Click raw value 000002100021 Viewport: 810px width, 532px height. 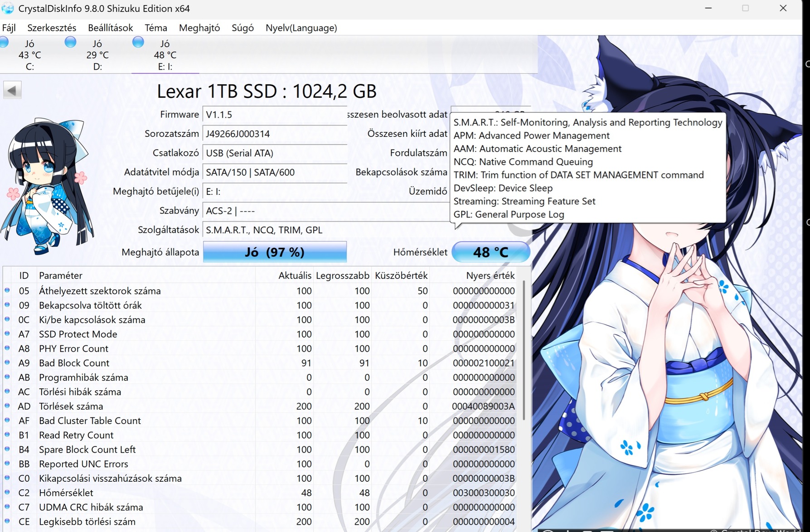tap(484, 363)
